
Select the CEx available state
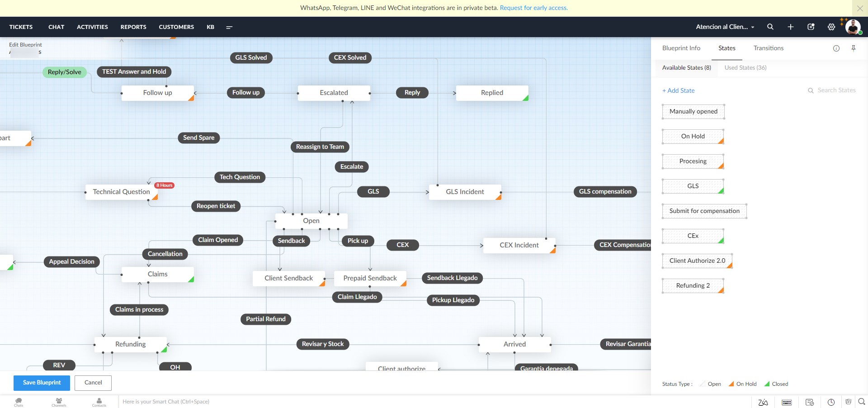click(x=693, y=236)
